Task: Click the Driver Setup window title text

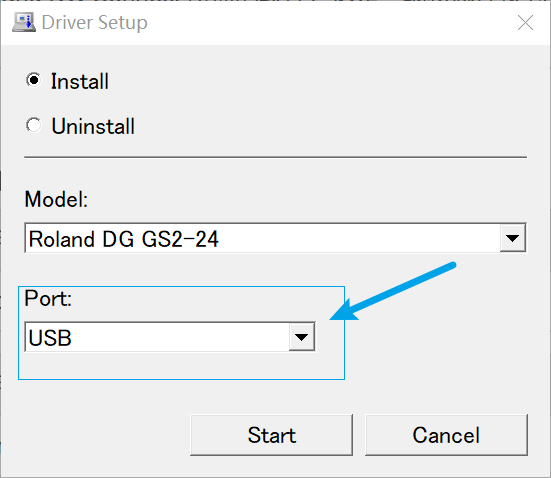Action: click(x=95, y=23)
